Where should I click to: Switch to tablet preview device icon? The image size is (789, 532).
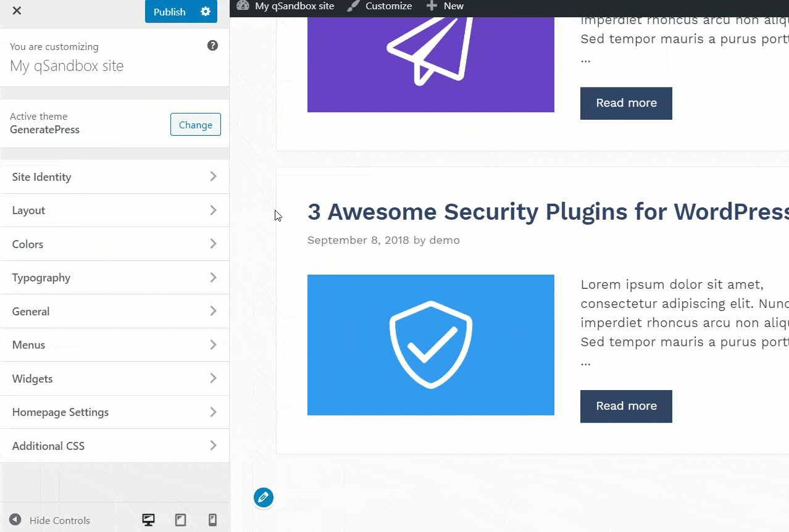180,520
